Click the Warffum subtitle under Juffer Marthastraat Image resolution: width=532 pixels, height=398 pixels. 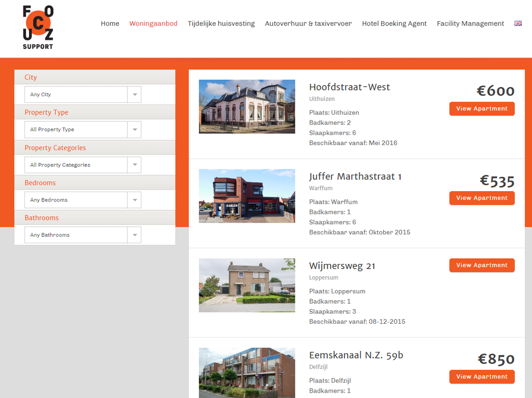click(x=321, y=188)
